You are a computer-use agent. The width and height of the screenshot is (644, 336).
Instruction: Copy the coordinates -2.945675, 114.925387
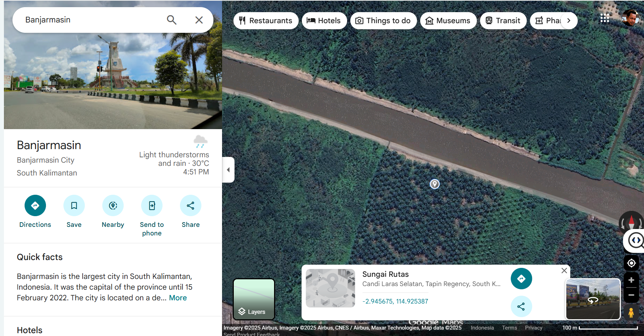[395, 301]
